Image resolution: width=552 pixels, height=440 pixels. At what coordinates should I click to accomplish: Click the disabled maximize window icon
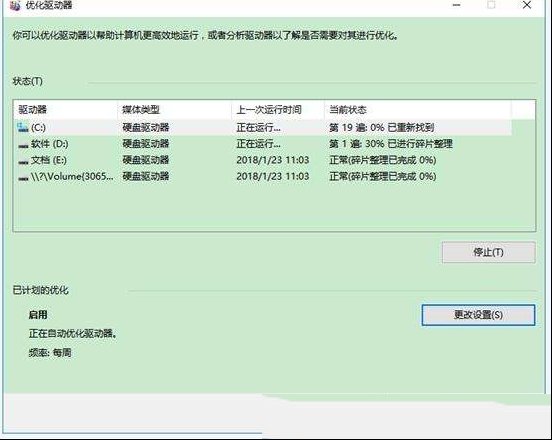(491, 5)
